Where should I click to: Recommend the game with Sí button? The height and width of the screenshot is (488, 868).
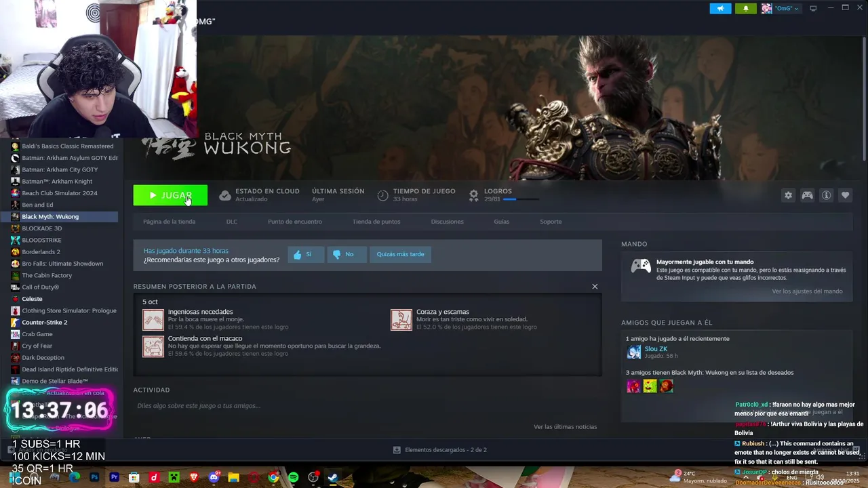coord(306,254)
